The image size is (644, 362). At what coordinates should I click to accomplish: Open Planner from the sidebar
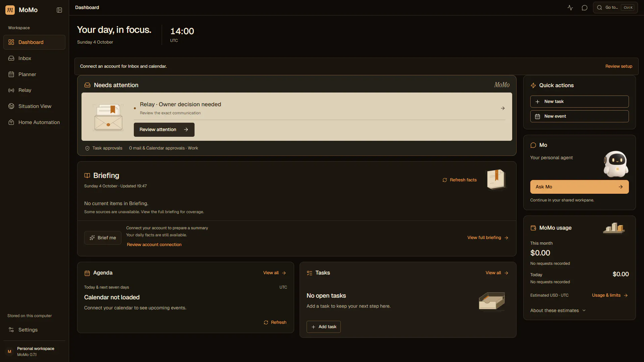point(34,74)
